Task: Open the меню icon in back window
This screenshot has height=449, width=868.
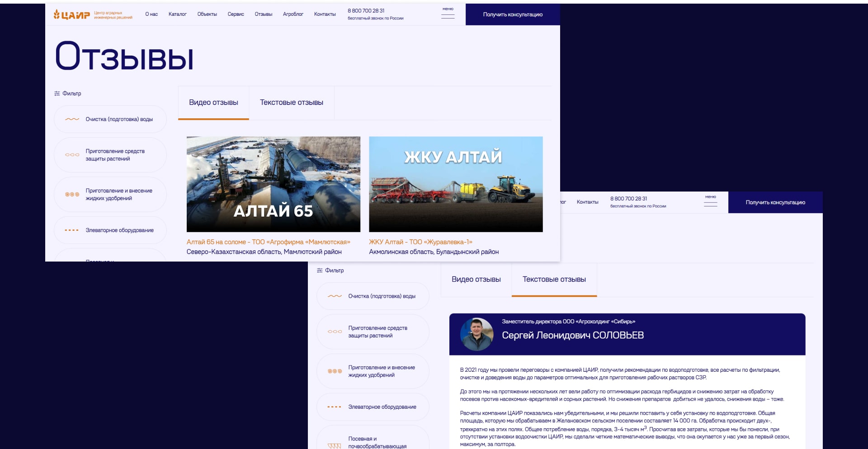Action: tap(710, 201)
